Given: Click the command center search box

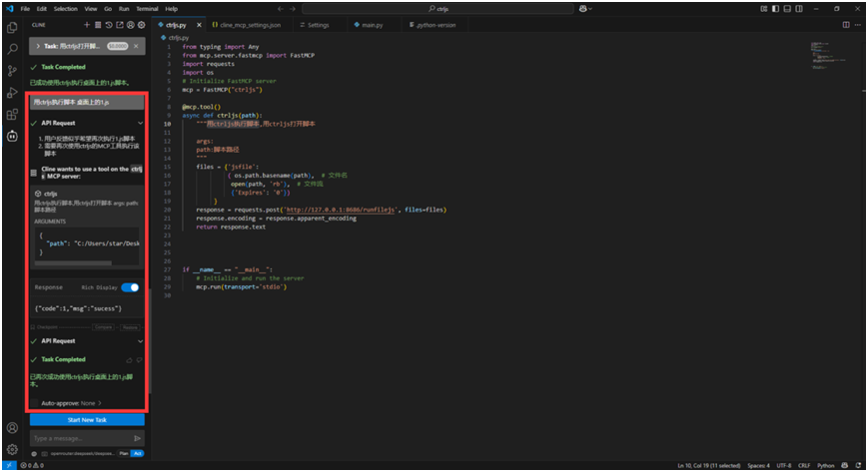Looking at the screenshot, I should [x=437, y=9].
